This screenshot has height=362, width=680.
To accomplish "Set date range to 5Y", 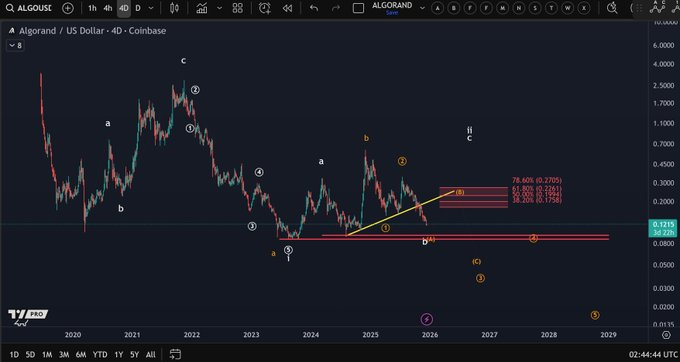I will pos(134,355).
